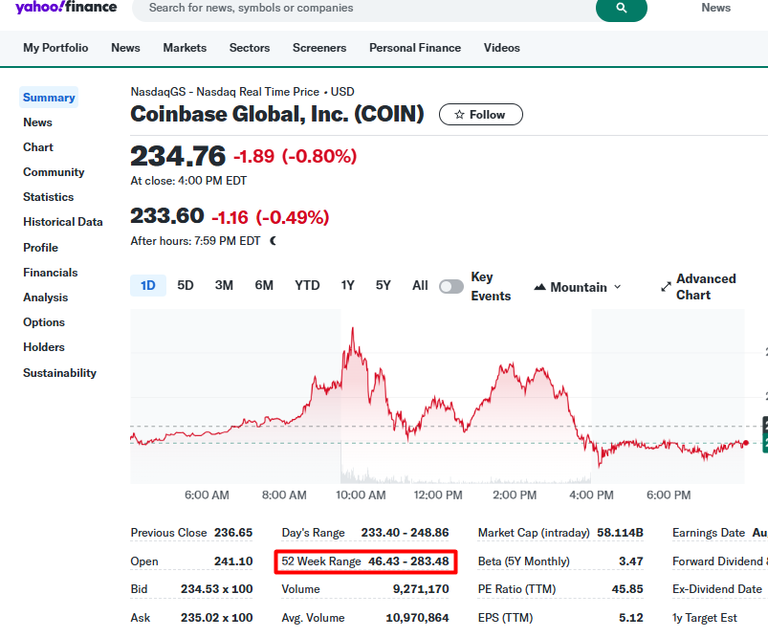Click the red end-point marker on chart
The image size is (768, 639).
click(745, 443)
